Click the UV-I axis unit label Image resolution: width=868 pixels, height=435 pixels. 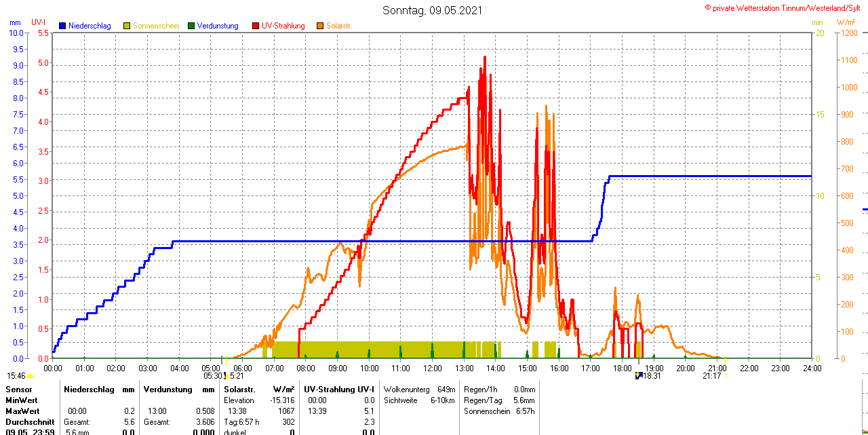(x=39, y=22)
